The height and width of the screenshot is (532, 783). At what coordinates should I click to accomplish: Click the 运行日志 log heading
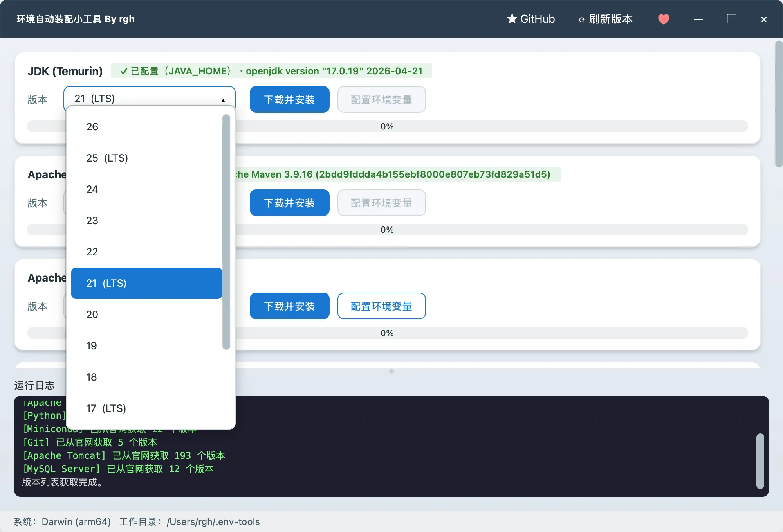(x=34, y=385)
